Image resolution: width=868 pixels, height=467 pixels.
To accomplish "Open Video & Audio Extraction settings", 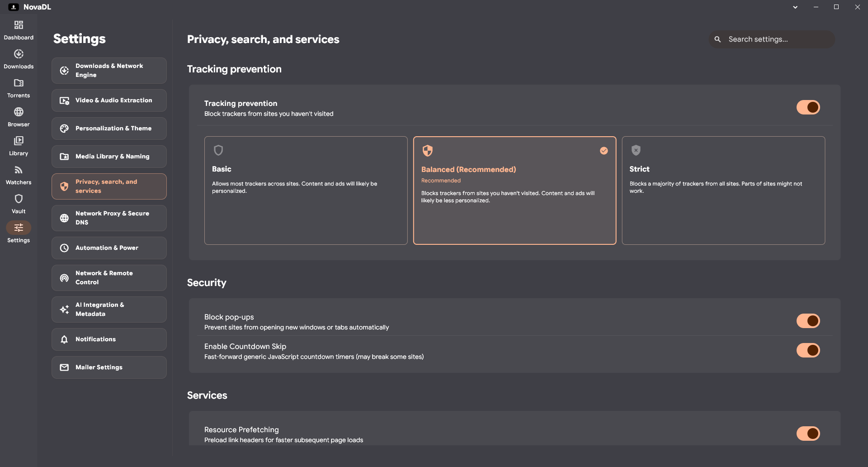I will 109,100.
